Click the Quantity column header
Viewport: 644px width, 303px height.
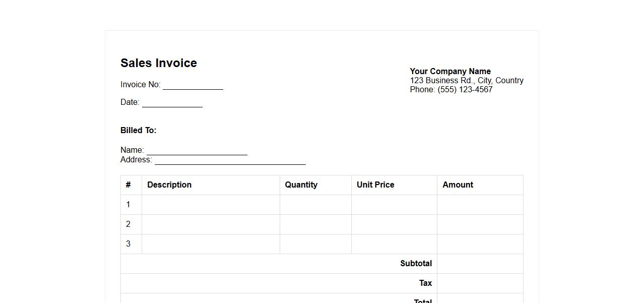point(301,185)
